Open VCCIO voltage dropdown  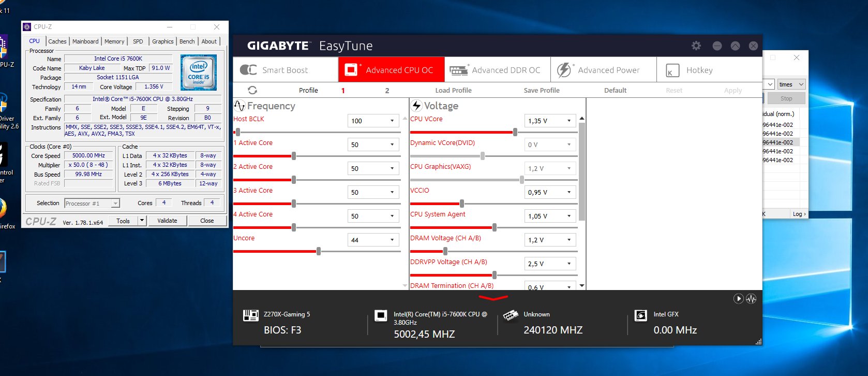click(569, 192)
